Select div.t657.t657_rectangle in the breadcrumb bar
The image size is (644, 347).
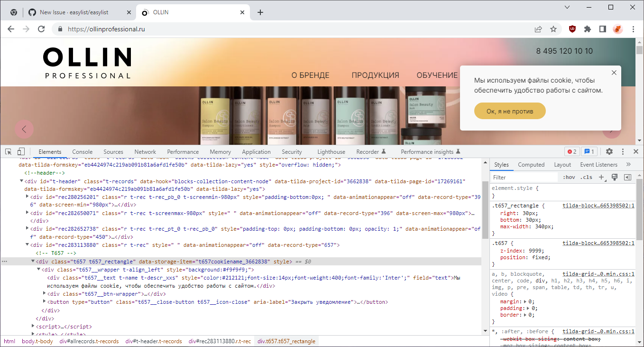(286, 341)
